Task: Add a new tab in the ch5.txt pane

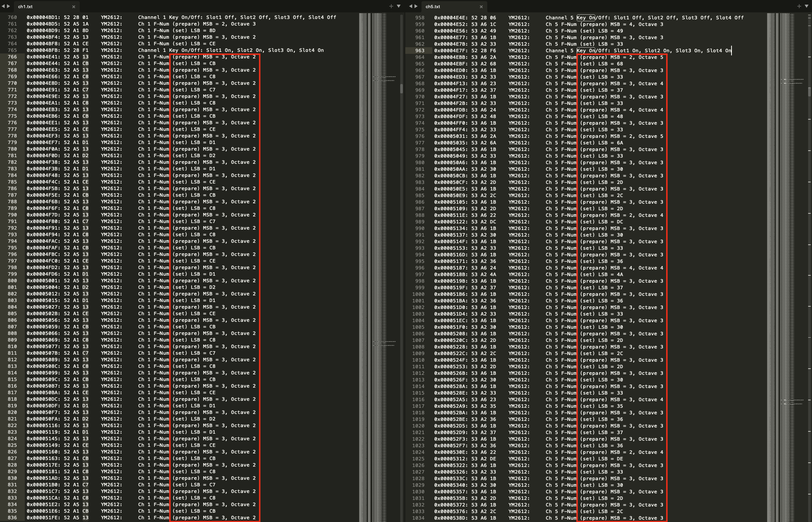Action: pos(799,6)
